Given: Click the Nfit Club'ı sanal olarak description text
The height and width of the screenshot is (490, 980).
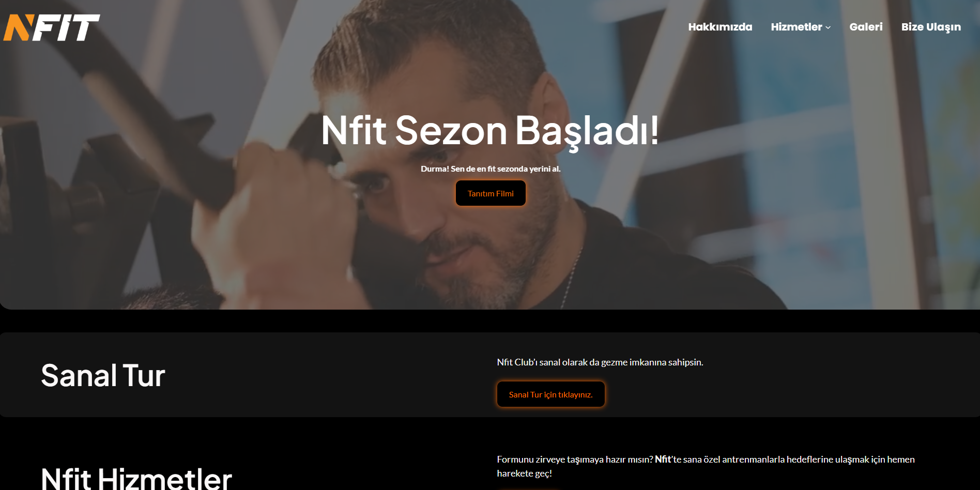Looking at the screenshot, I should (x=600, y=362).
